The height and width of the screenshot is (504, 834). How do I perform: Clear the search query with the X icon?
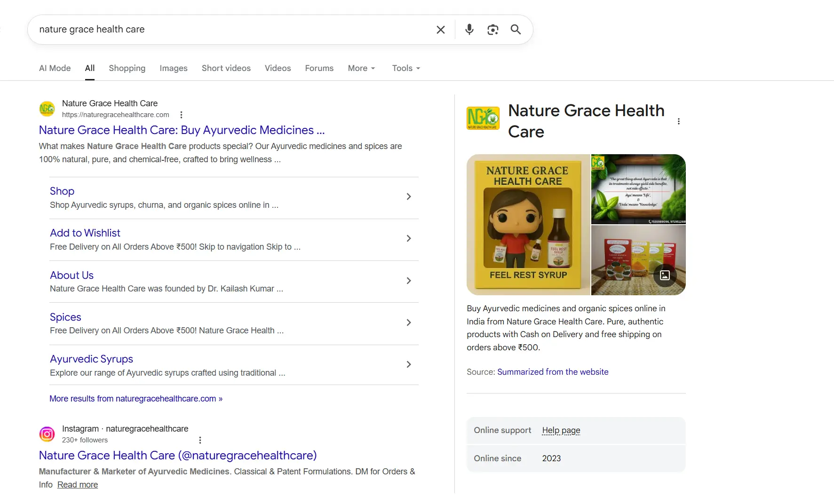click(440, 29)
